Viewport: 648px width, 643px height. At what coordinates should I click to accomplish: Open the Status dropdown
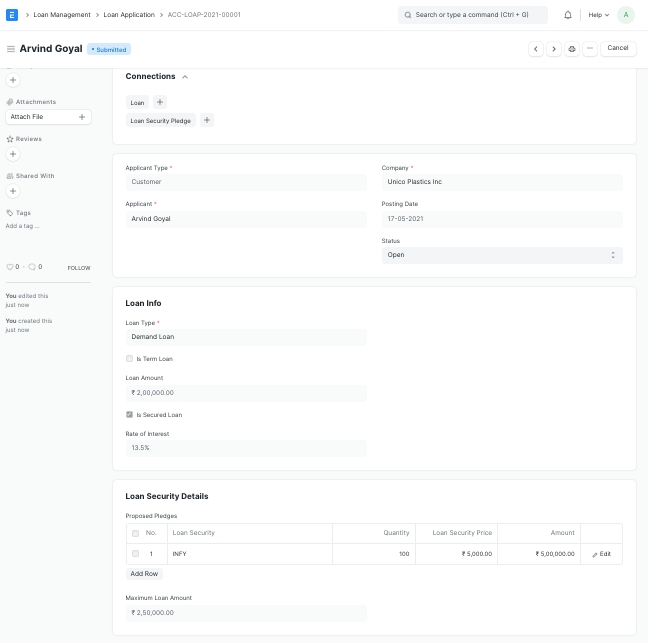click(501, 255)
